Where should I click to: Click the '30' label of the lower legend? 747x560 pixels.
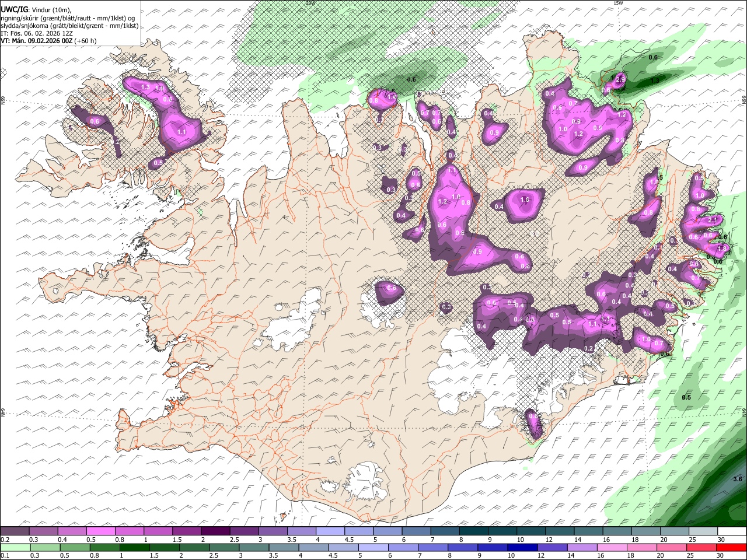pos(721,556)
